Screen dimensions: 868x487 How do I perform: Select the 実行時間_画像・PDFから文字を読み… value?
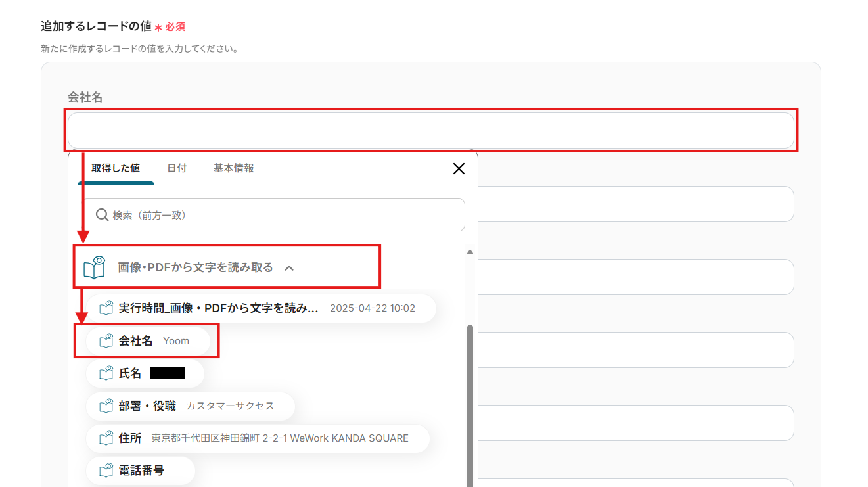[x=261, y=308]
